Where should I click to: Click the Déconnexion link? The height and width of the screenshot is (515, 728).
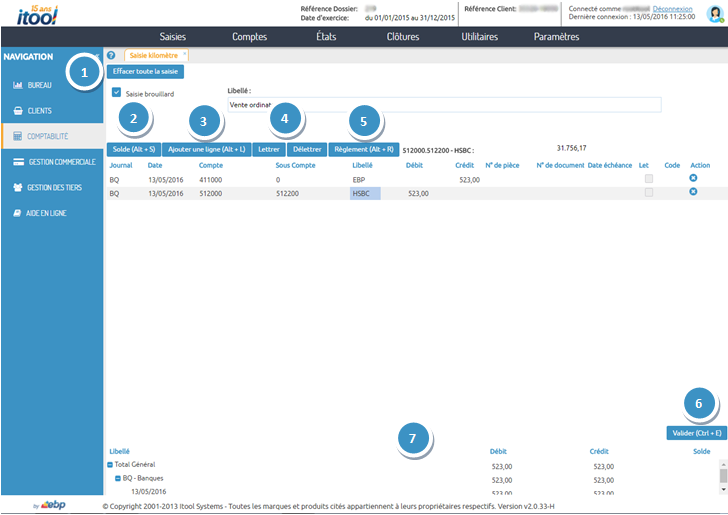[672, 8]
